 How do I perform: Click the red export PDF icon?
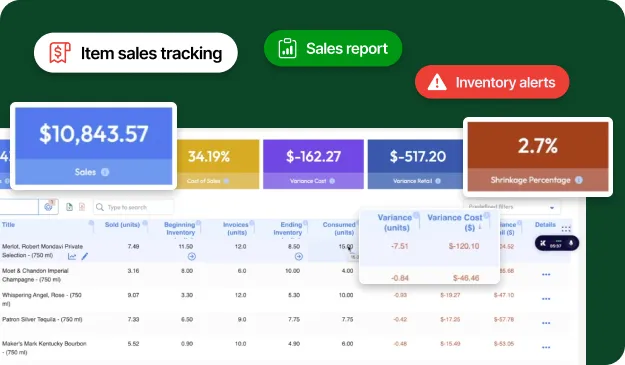click(82, 207)
